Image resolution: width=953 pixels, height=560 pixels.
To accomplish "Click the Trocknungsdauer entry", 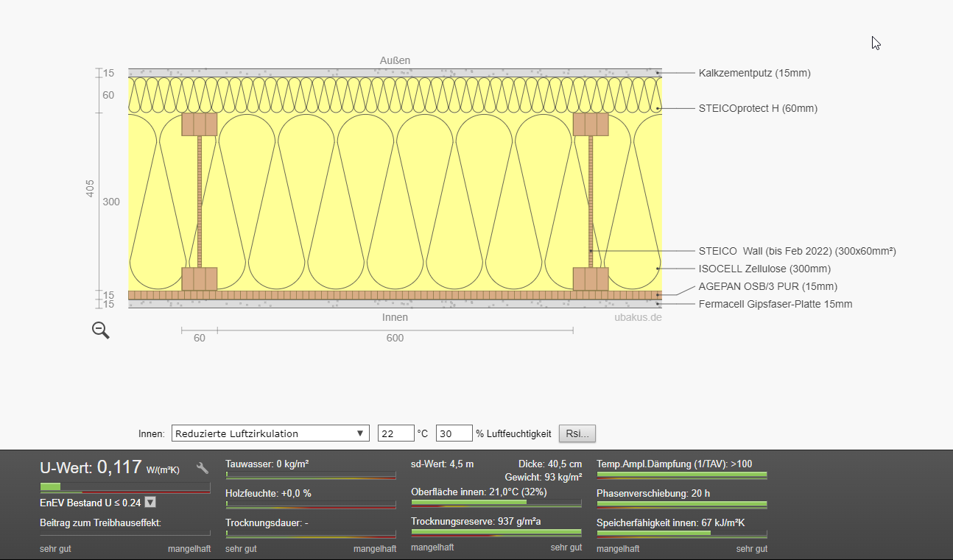I will (267, 522).
